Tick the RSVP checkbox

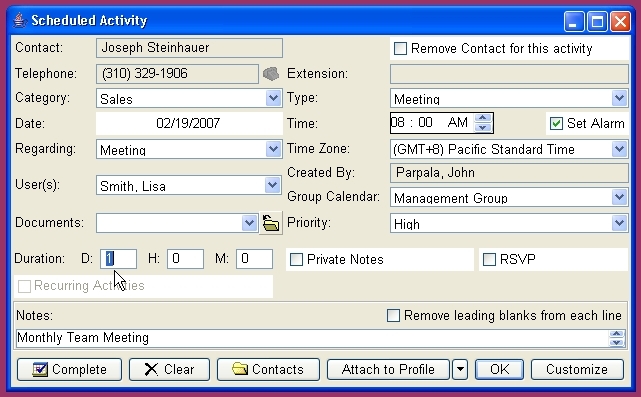tap(489, 259)
